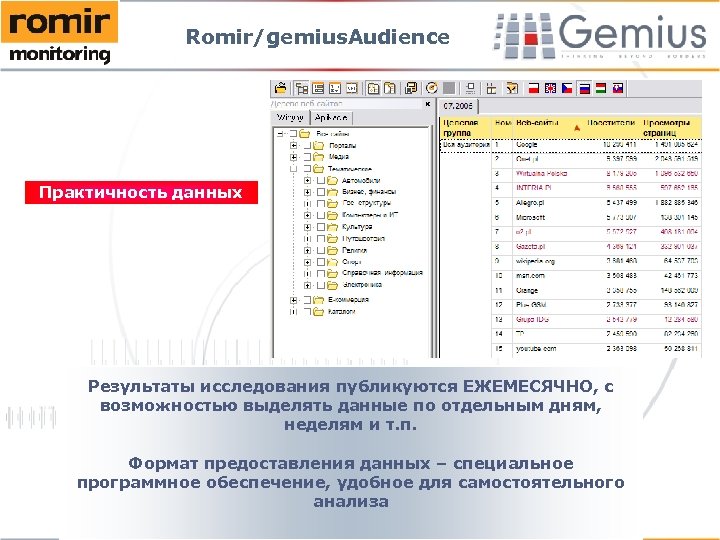Click the Порталы folder icon
720x540 pixels.
[x=319, y=146]
